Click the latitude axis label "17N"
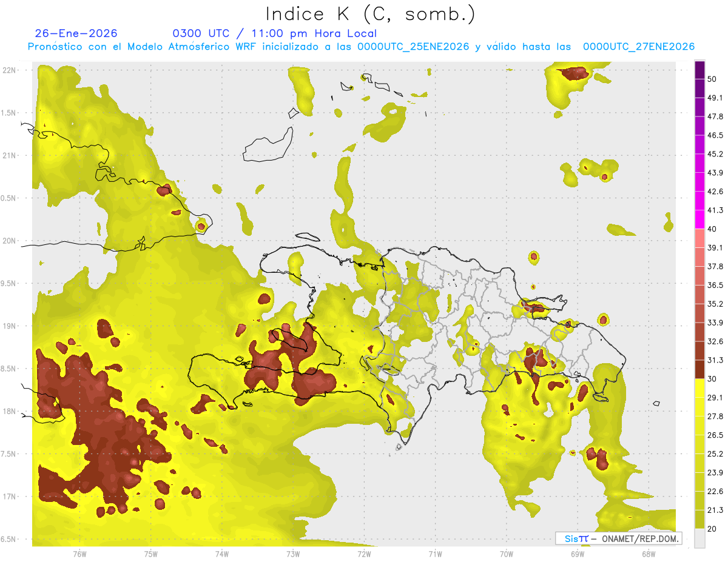Viewport: 728px width, 562px height. [10, 497]
